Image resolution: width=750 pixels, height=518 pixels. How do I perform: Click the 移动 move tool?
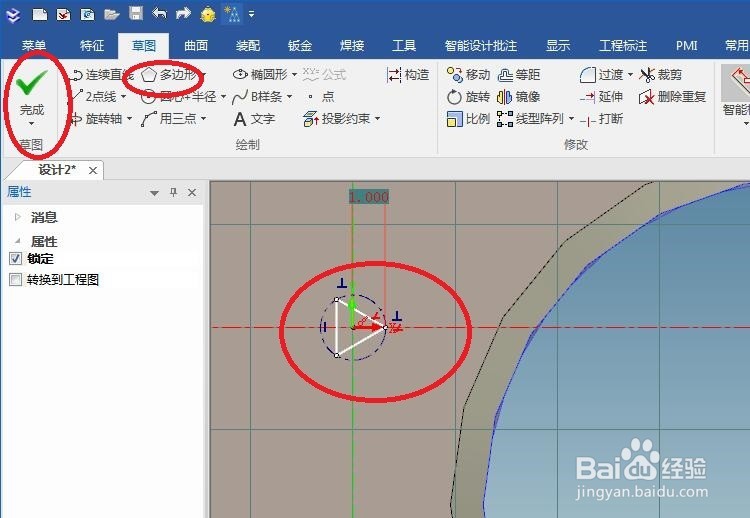click(468, 75)
